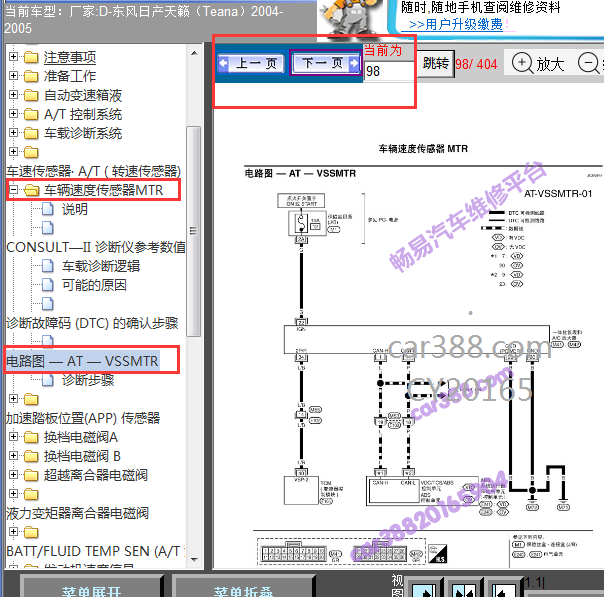
Task: Expand the 自动变速箱液 folder
Action: tap(13, 95)
